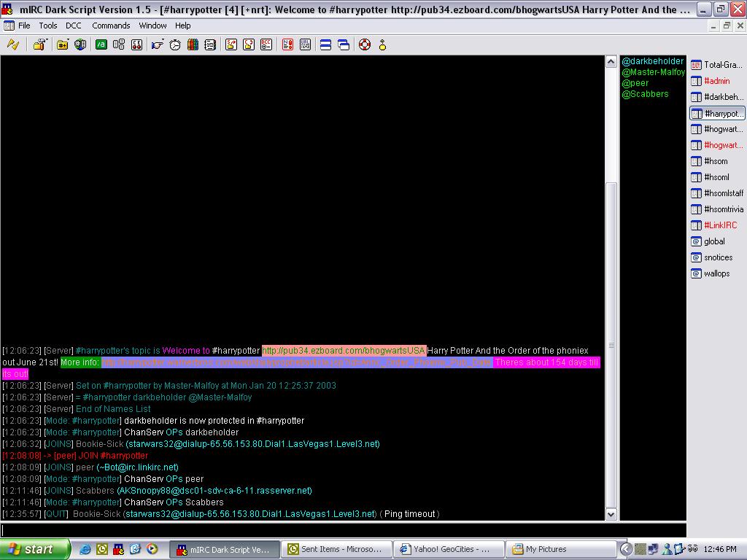This screenshot has height=560, width=747.
Task: Open the Commands menu
Action: click(111, 26)
